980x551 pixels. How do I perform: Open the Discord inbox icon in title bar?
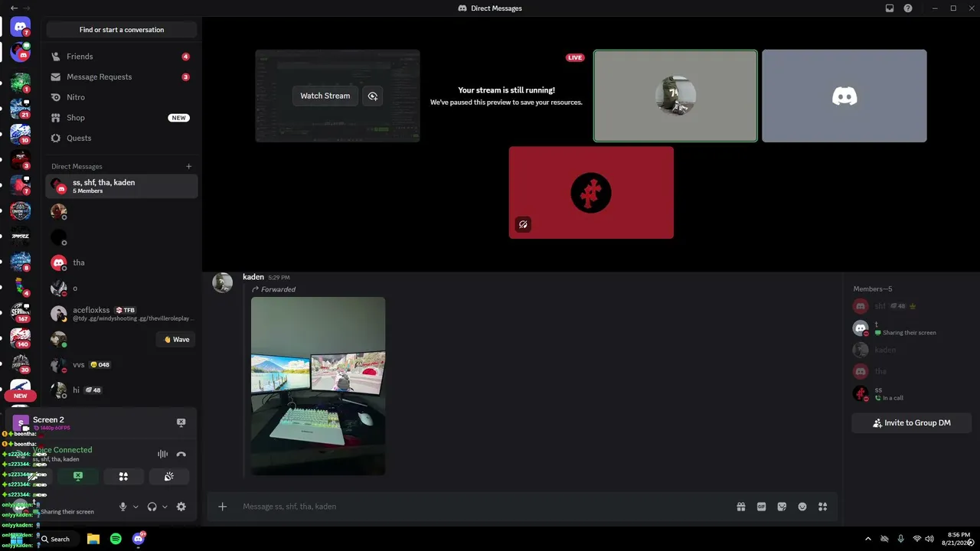pos(890,8)
